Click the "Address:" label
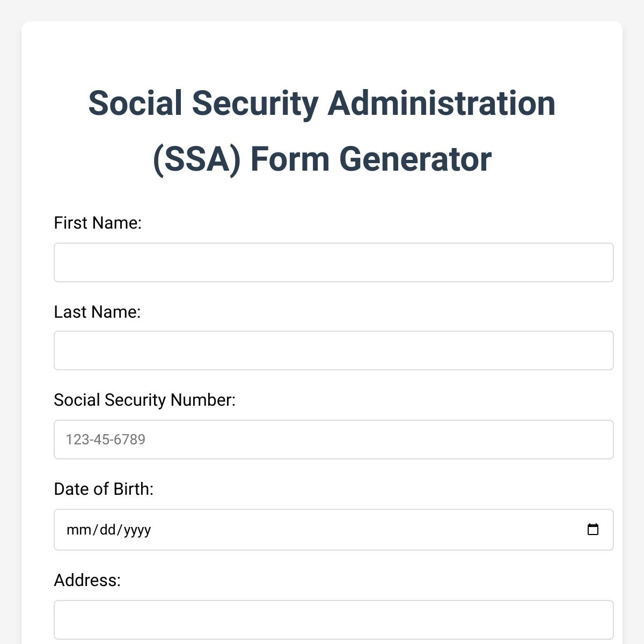This screenshot has width=644, height=644. tap(87, 580)
